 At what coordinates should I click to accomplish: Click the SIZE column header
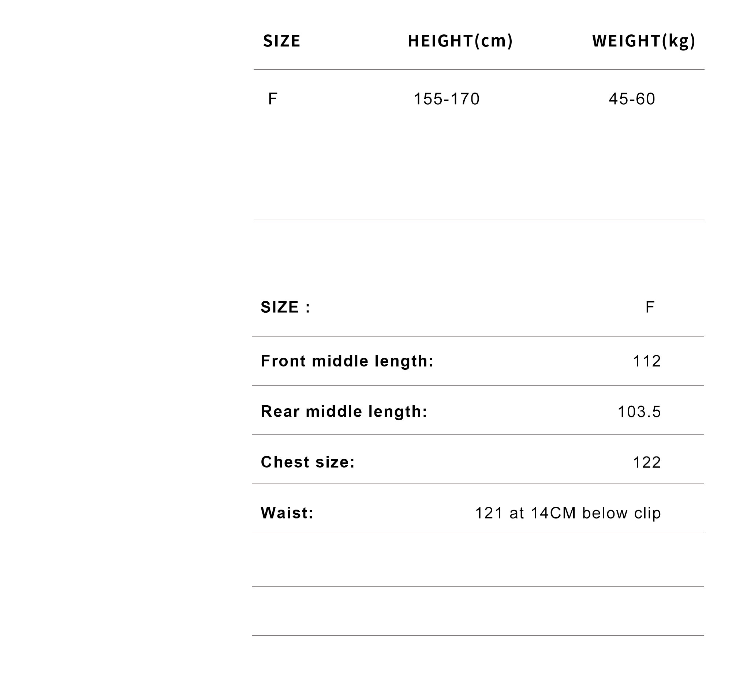point(281,41)
